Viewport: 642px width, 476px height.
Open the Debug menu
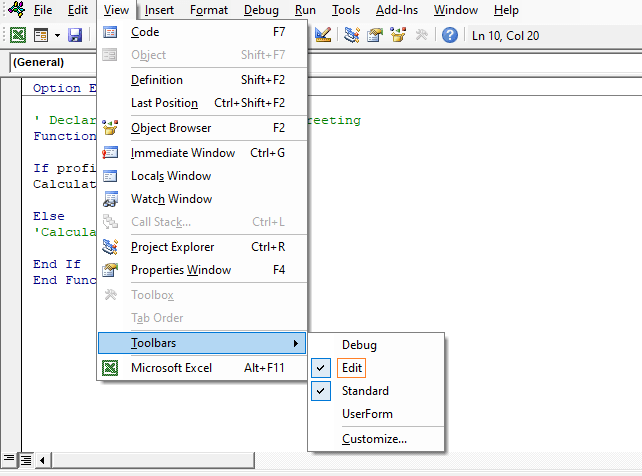click(x=261, y=10)
